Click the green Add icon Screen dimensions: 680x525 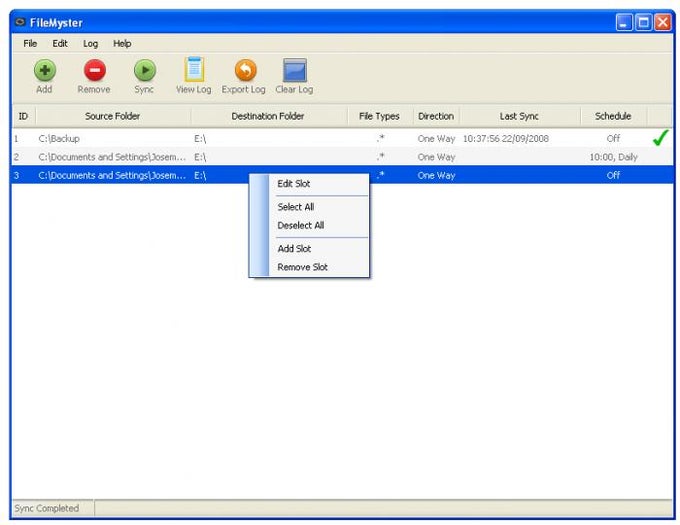pyautogui.click(x=45, y=70)
